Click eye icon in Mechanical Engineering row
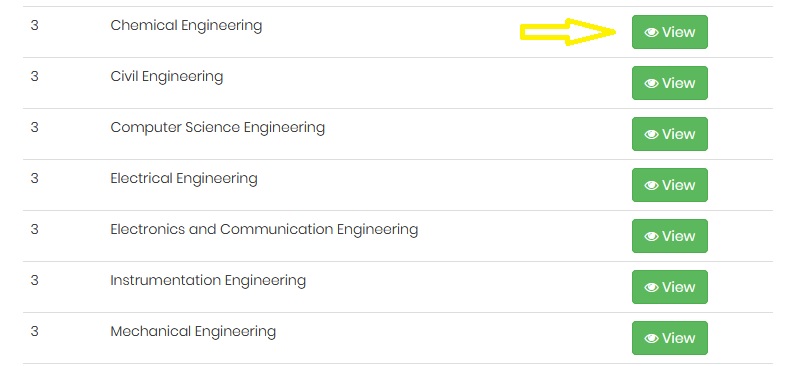Viewport: 786px width, 366px height. [x=651, y=339]
